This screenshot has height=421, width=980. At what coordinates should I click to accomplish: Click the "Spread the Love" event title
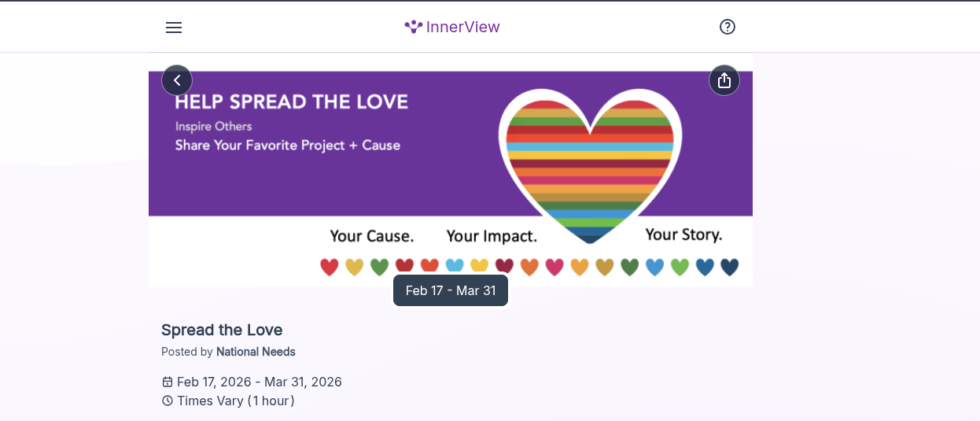(222, 330)
